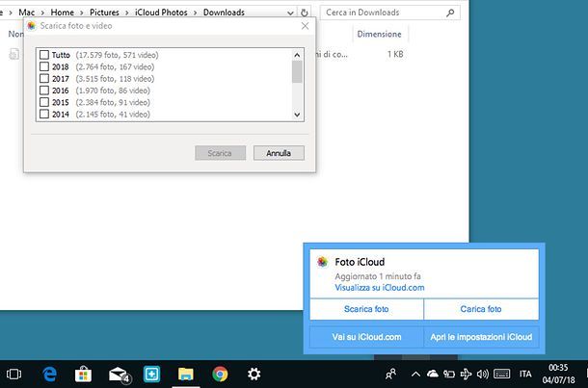Click the airplane mode tray icon
The width and height of the screenshot is (588, 388).
[x=466, y=375]
